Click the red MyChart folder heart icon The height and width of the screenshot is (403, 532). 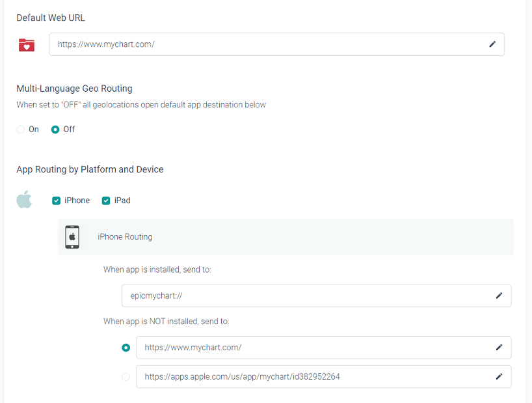(x=27, y=45)
